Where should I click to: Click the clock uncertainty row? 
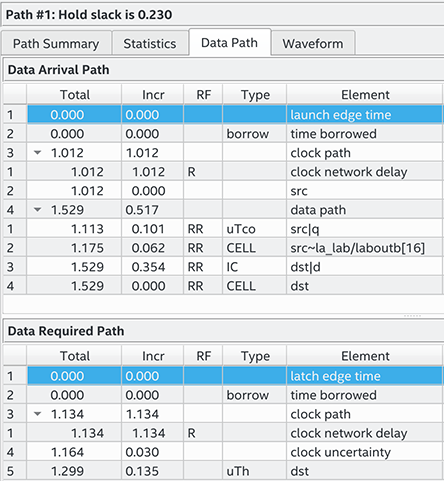tap(223, 452)
